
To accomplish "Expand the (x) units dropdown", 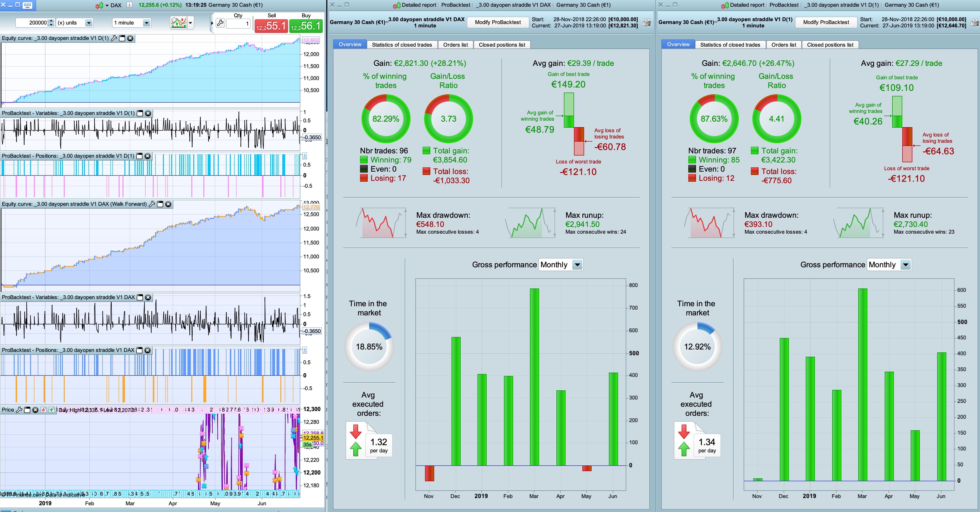I will point(88,23).
